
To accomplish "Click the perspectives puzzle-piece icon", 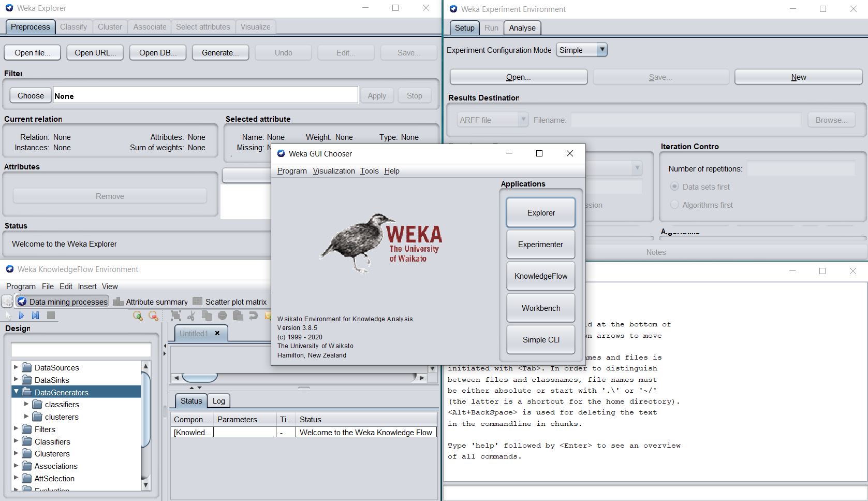I will tap(7, 302).
